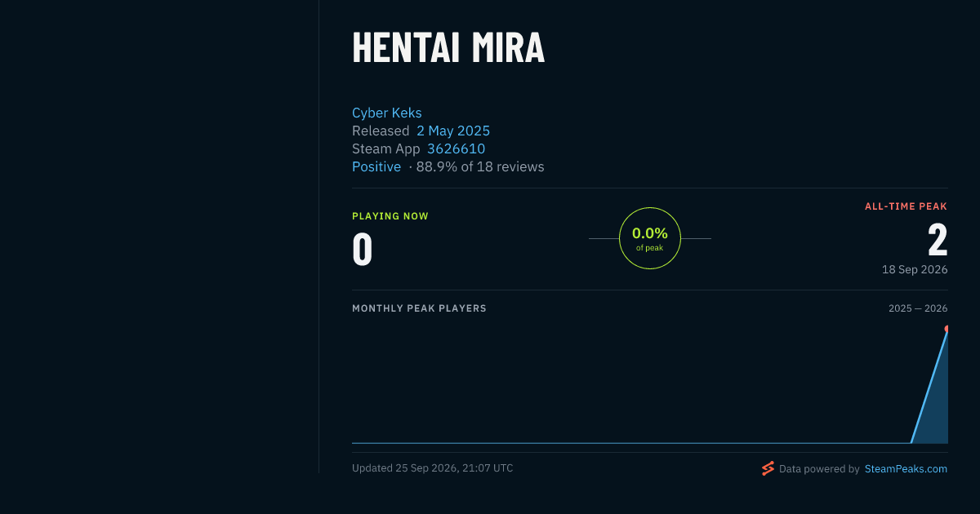The height and width of the screenshot is (514, 980).
Task: Click the Playing Now label
Action: pyautogui.click(x=390, y=216)
